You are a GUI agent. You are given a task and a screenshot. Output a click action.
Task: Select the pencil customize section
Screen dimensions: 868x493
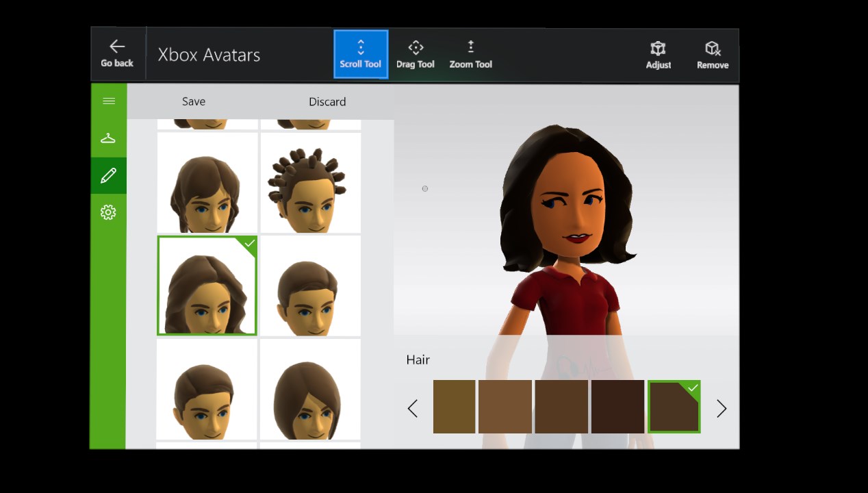[108, 176]
